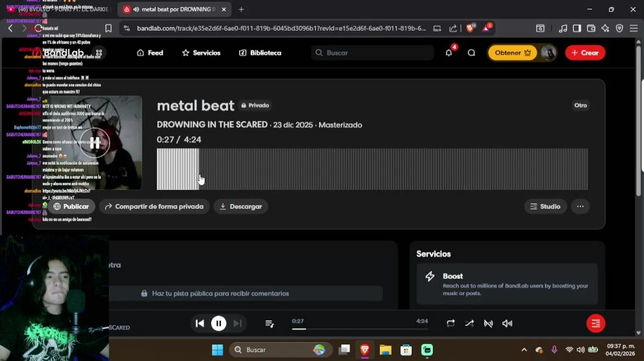Click the Privado privacy badge
Image resolution: width=644 pixels, height=361 pixels.
[x=255, y=105]
